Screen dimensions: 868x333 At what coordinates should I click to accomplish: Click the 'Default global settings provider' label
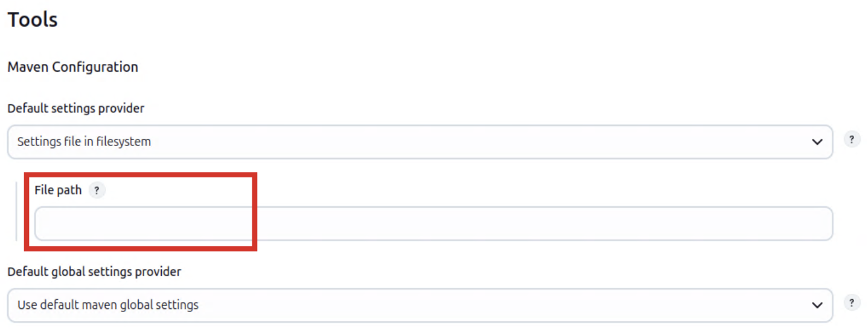[94, 272]
